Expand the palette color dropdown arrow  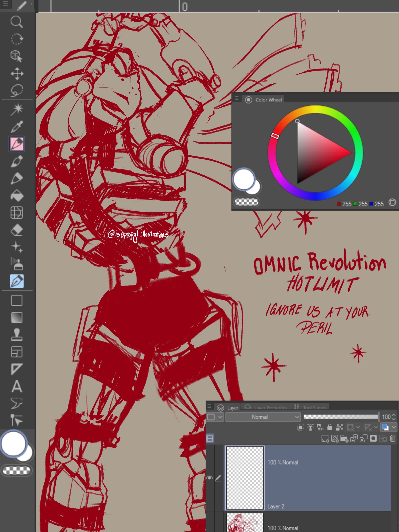pos(220,417)
